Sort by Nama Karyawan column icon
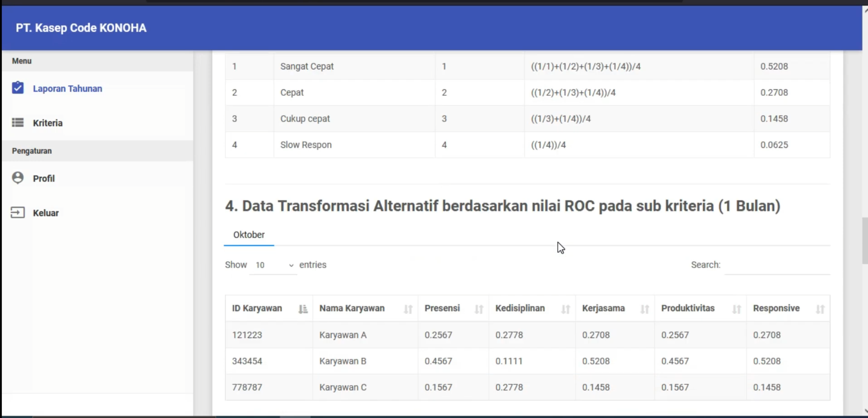The image size is (868, 418). point(408,309)
